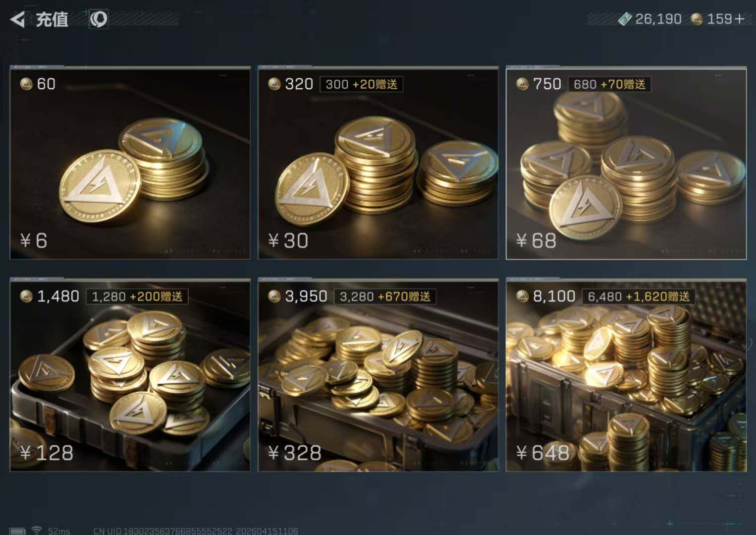The width and height of the screenshot is (756, 535).
Task: Add coins with the plus icon
Action: pos(740,19)
